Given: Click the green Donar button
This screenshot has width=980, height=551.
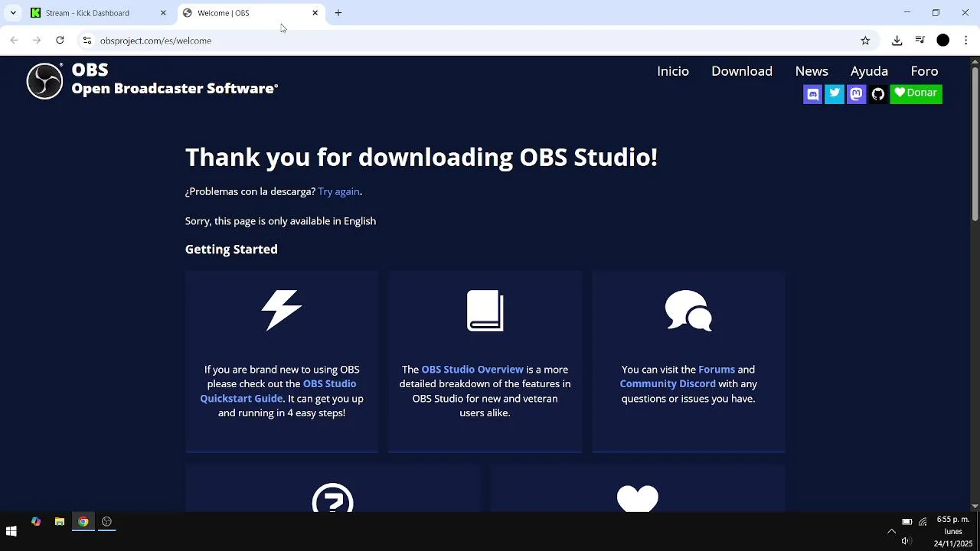Looking at the screenshot, I should tap(916, 93).
